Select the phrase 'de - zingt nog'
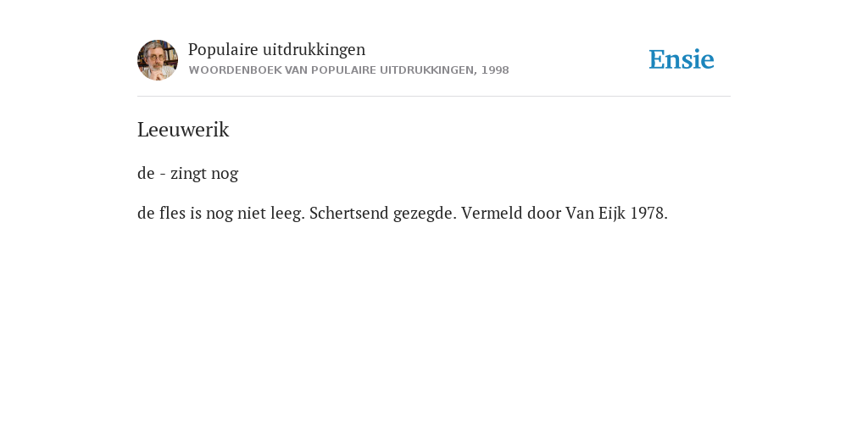Viewport: 868px width, 434px height. coord(187,173)
